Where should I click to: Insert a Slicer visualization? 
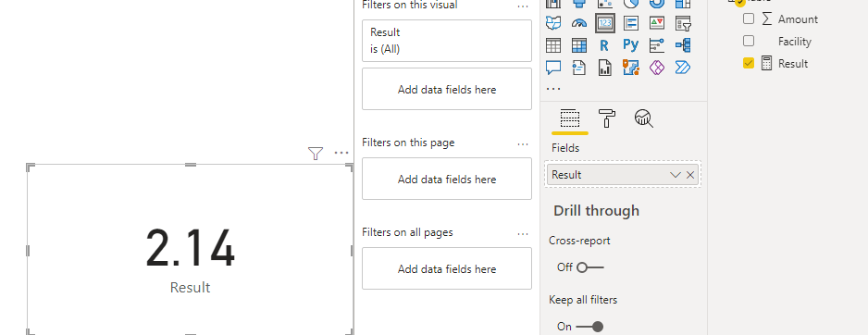click(x=683, y=23)
